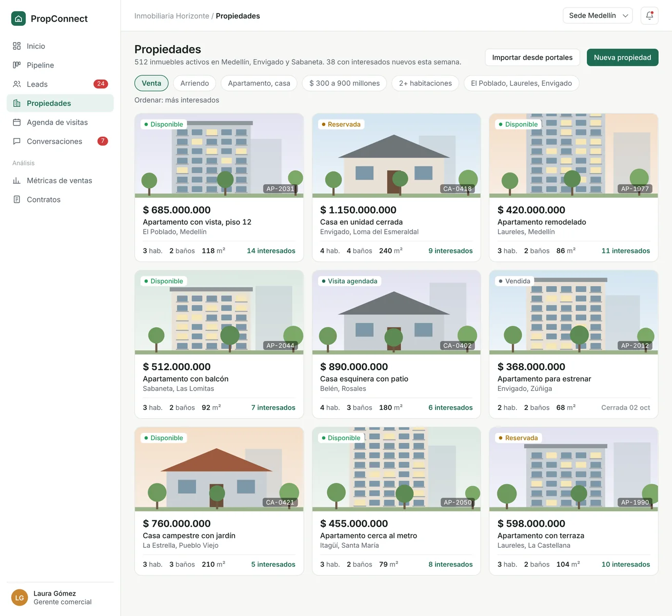Click the Contratos document icon

click(17, 200)
